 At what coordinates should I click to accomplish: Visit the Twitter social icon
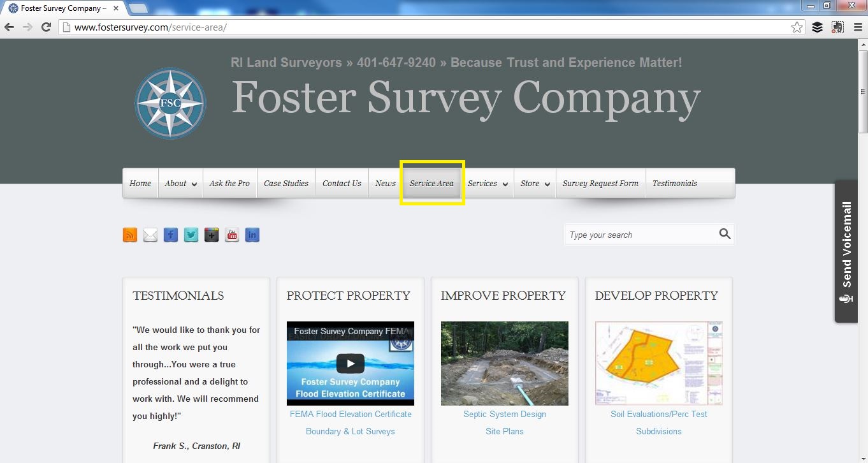point(191,235)
